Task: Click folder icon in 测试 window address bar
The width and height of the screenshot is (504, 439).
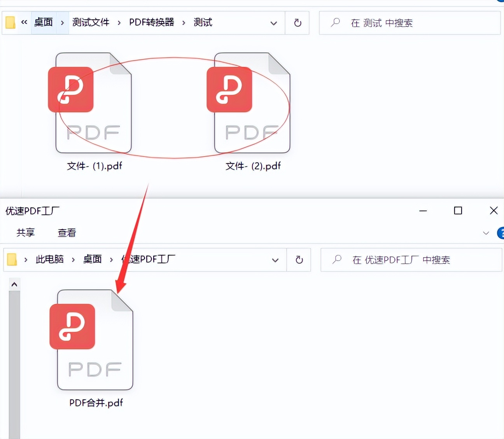Action: (x=10, y=23)
